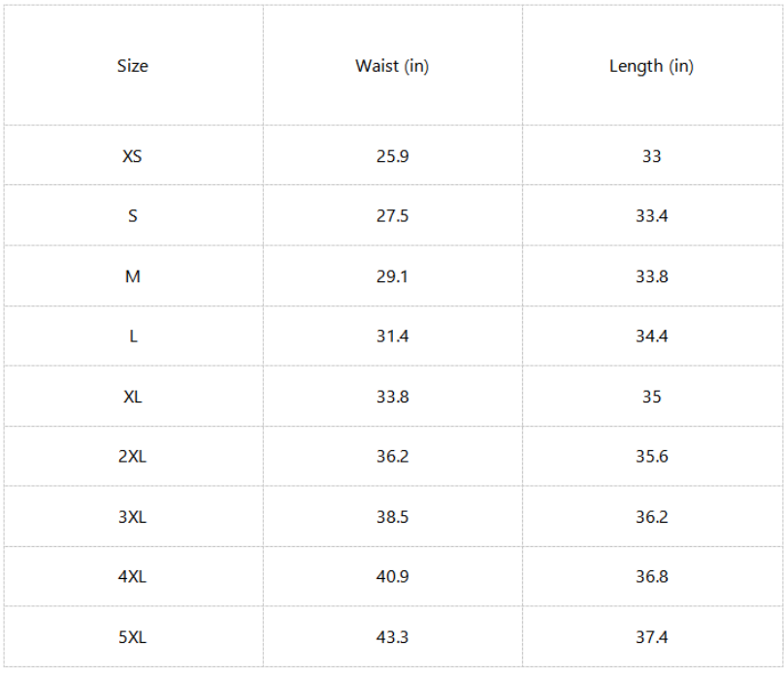Image resolution: width=784 pixels, height=675 pixels.
Task: Click waist value 31.4 for L
Action: [393, 336]
